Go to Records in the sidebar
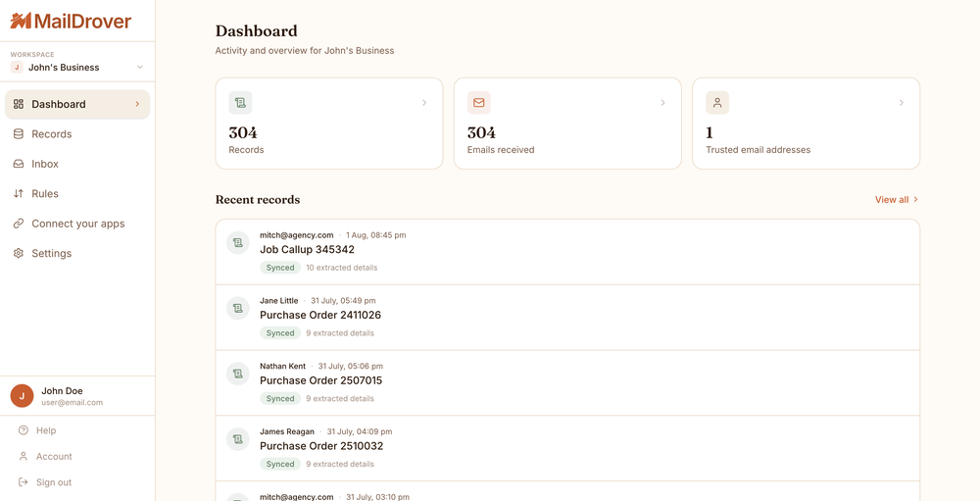The image size is (980, 501). coord(77,134)
